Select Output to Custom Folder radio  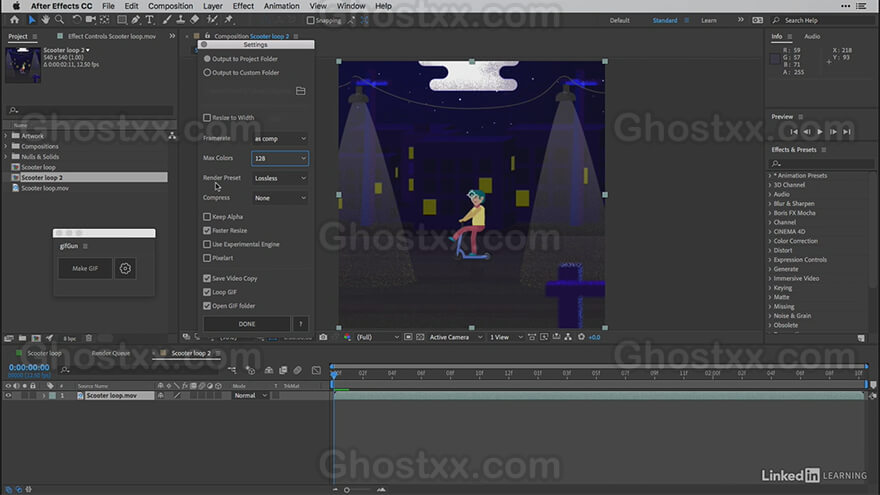tap(207, 72)
